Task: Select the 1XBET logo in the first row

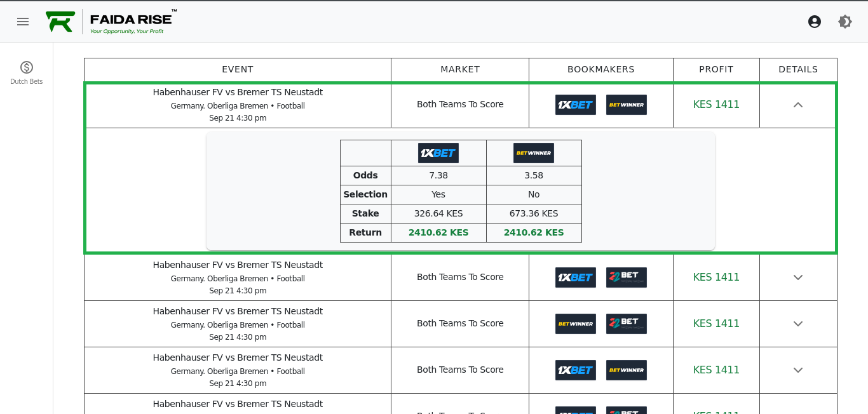Action: [x=576, y=105]
